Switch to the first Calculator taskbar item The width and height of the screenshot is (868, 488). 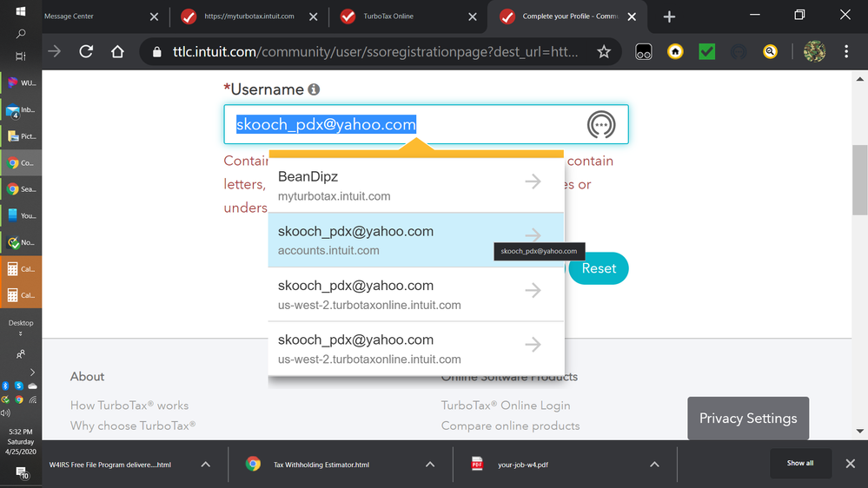point(21,269)
